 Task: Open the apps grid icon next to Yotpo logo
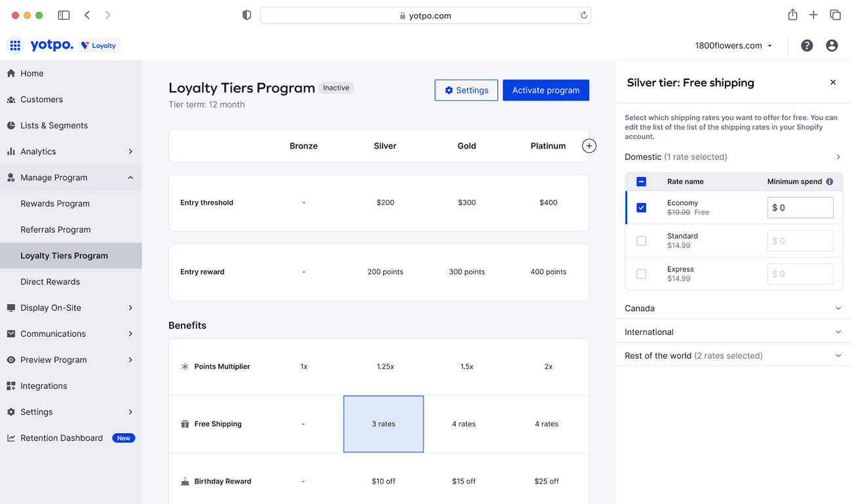click(x=14, y=45)
